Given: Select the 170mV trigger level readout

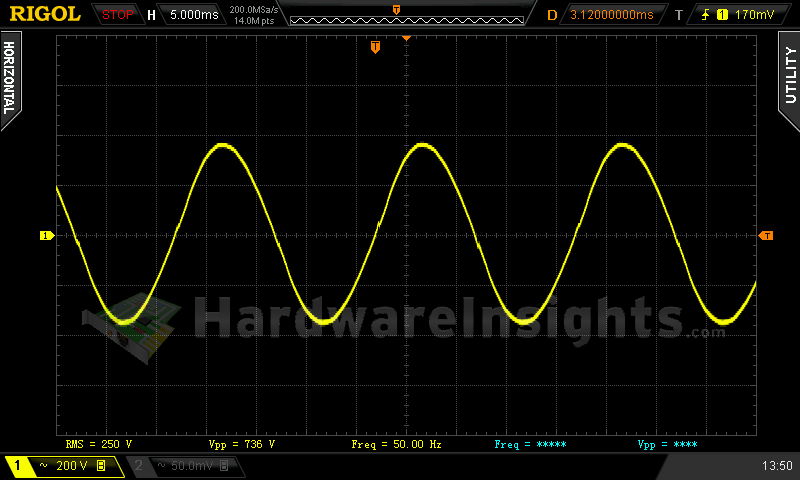Looking at the screenshot, I should [754, 15].
